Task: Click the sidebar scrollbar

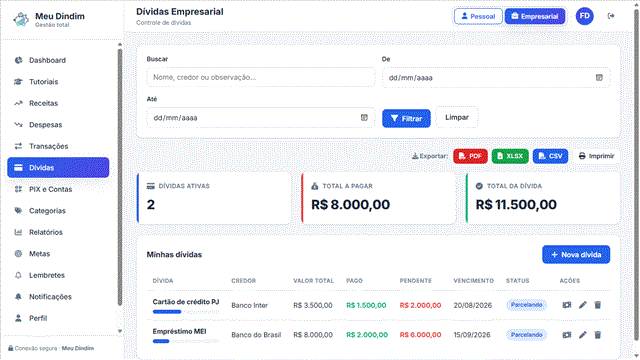Action: (120, 177)
